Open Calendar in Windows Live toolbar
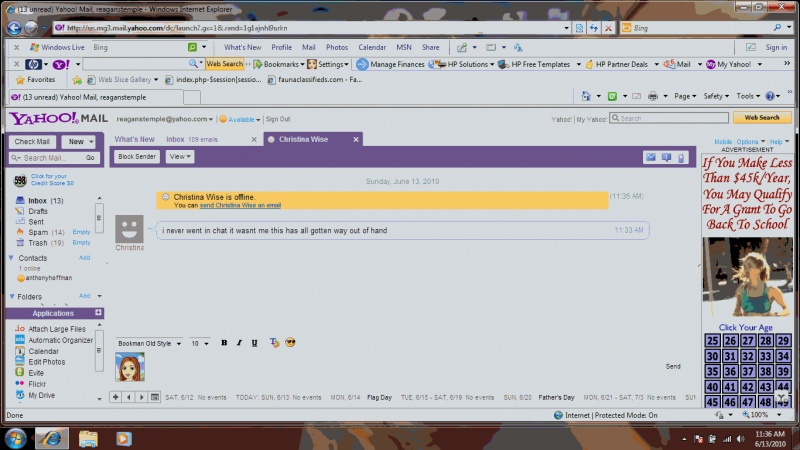 [372, 47]
